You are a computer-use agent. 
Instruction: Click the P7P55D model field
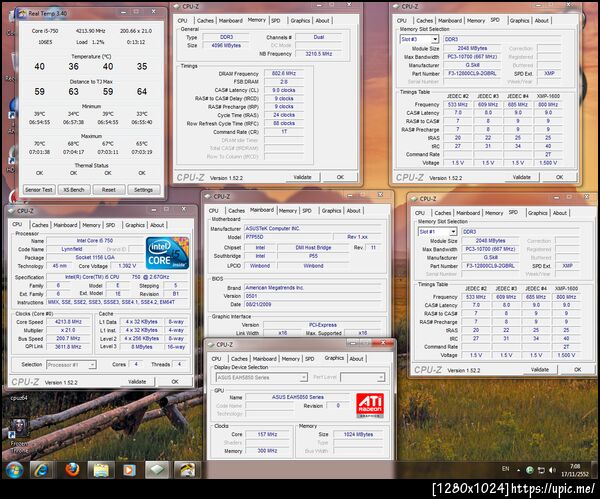pos(289,237)
